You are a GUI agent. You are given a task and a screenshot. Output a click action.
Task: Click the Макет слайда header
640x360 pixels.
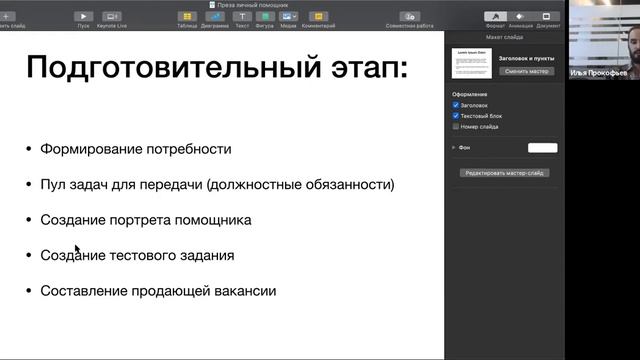(504, 37)
